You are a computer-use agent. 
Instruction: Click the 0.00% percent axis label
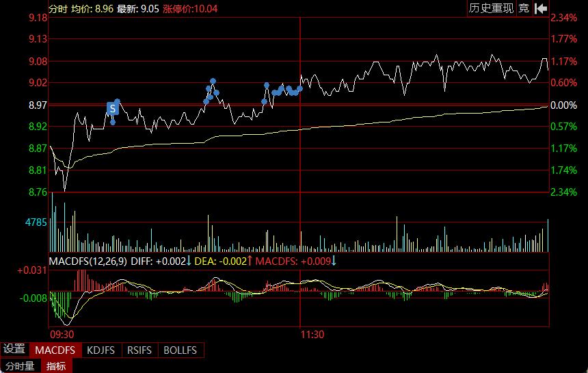point(563,105)
